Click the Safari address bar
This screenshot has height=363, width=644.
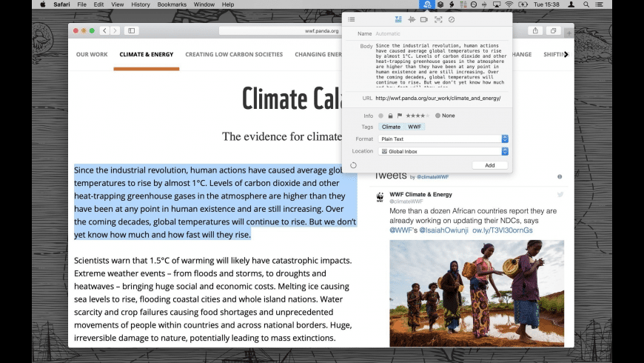(x=279, y=31)
